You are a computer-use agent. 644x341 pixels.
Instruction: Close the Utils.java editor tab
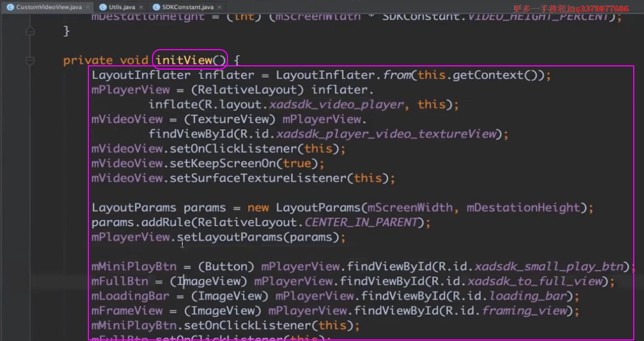[141, 8]
